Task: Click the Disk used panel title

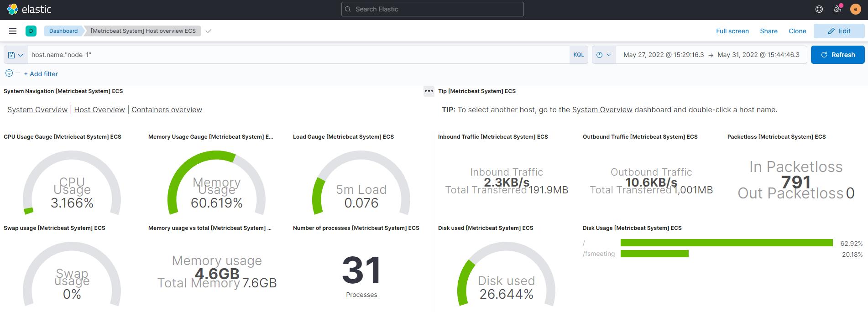Action: click(x=486, y=228)
